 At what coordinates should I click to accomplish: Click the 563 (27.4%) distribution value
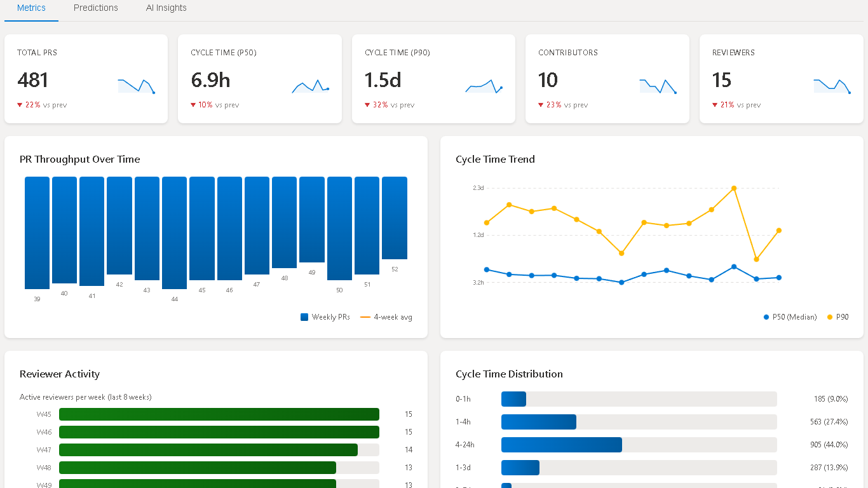pos(829,422)
